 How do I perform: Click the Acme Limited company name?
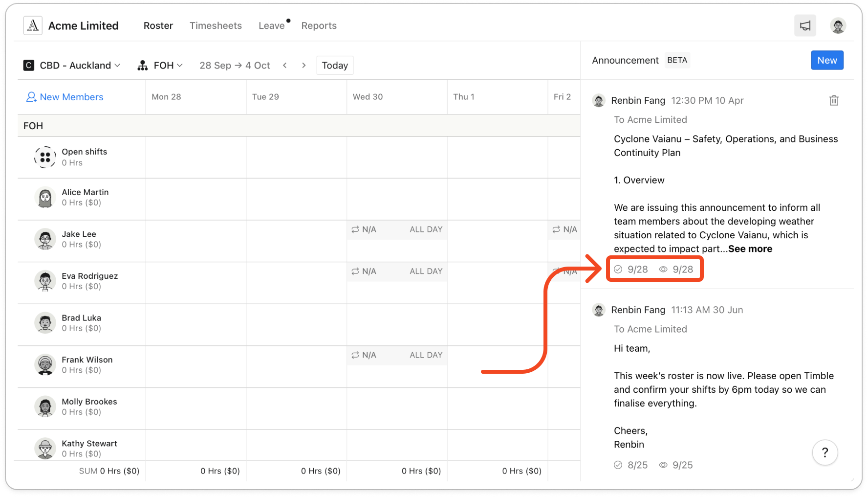click(x=84, y=25)
